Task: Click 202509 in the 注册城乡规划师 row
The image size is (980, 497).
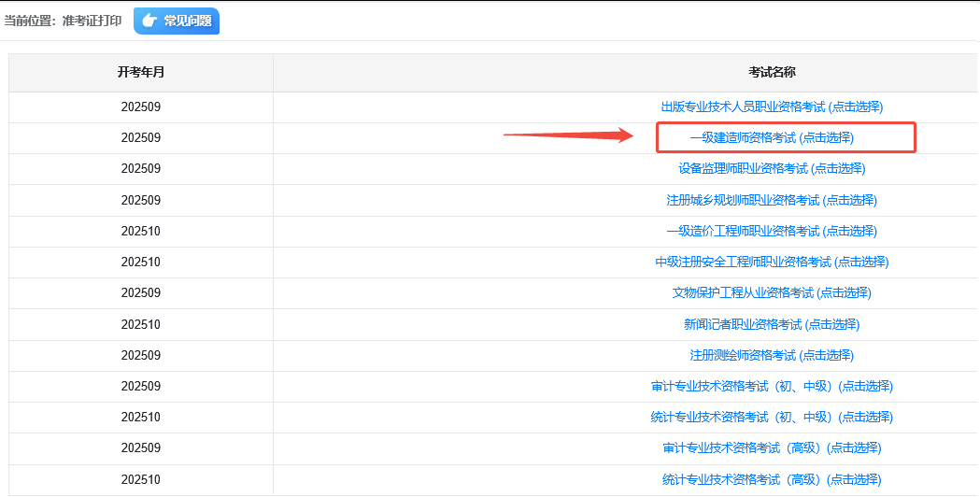Action: tap(141, 200)
